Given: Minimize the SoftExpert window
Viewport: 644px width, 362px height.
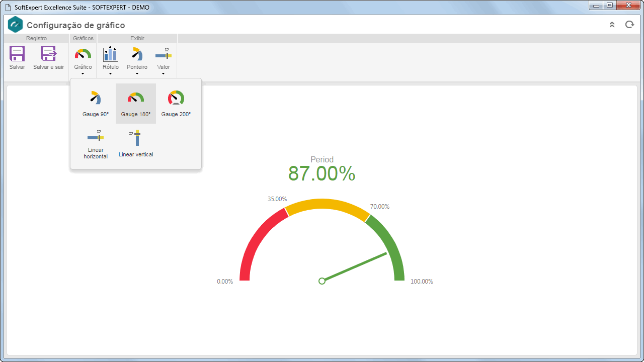Looking at the screenshot, I should [596, 5].
